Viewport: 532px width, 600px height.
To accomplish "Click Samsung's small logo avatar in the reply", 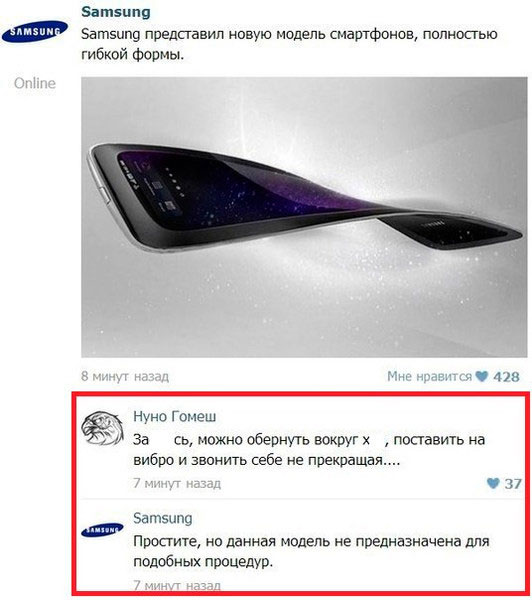I will [102, 530].
